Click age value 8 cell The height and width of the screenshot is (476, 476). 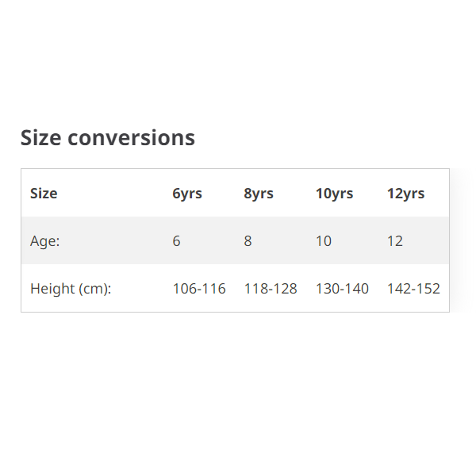tap(248, 240)
